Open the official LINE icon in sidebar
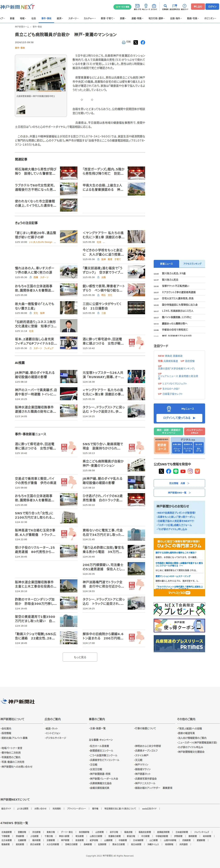220x868 pixels. (x=175, y=471)
